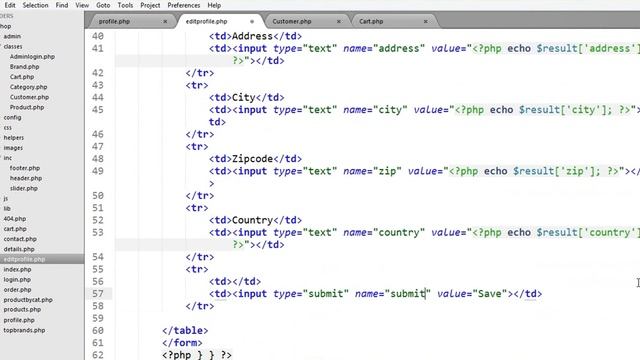The image size is (640, 360).
Task: Open 404.php in the sidebar
Action: click(15, 219)
